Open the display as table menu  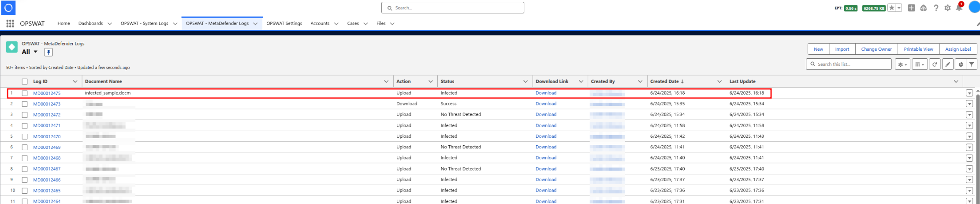(919, 64)
